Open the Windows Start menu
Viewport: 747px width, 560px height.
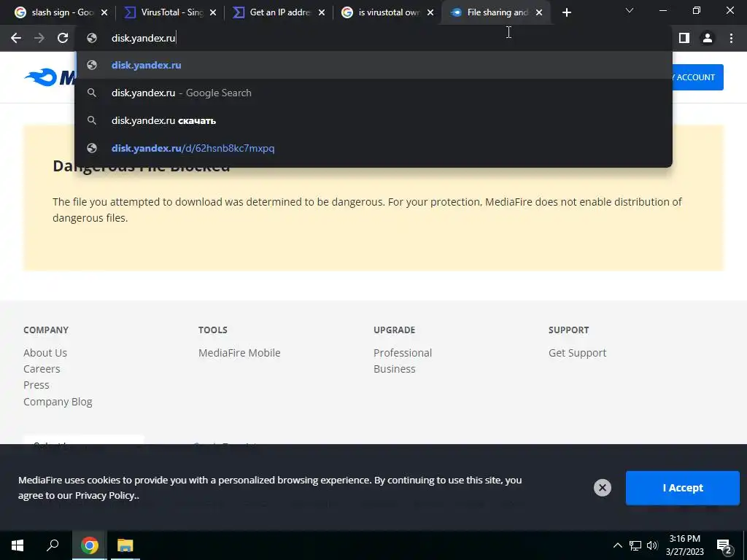[18, 545]
